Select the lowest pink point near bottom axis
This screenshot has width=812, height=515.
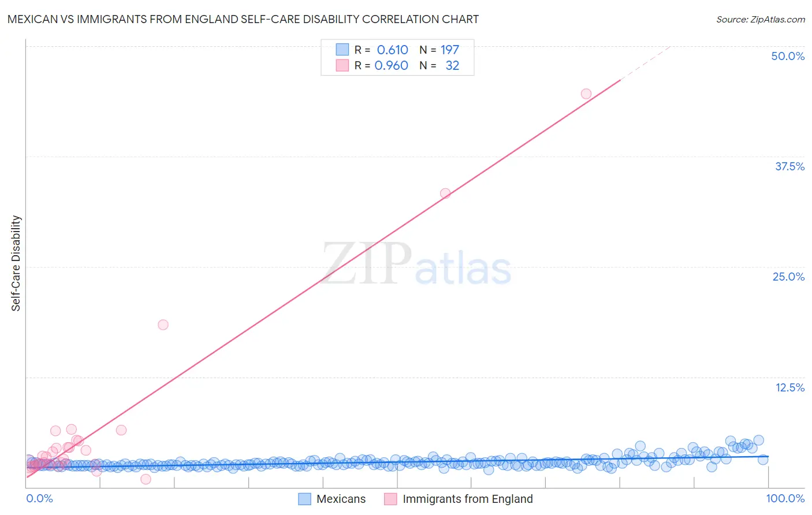coord(146,479)
